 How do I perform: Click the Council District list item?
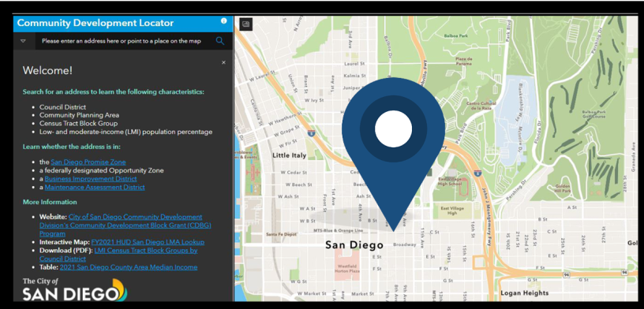coord(62,107)
